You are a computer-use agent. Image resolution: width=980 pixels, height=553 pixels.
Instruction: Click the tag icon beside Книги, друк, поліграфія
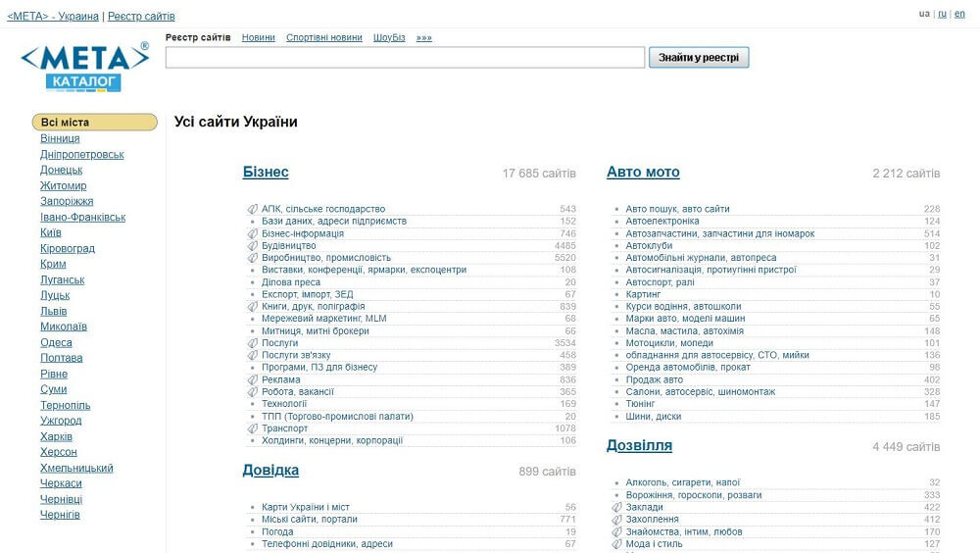coord(252,306)
